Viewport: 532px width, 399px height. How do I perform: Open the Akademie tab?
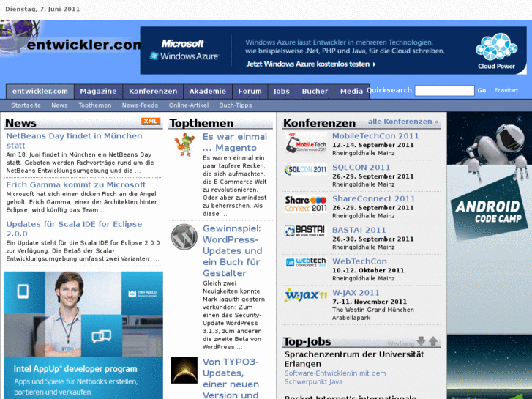(x=208, y=92)
